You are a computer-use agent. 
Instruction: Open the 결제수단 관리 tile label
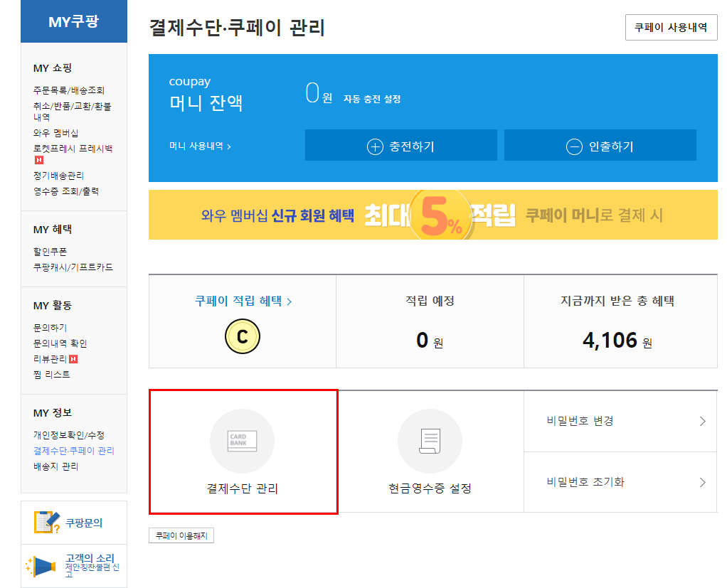242,488
